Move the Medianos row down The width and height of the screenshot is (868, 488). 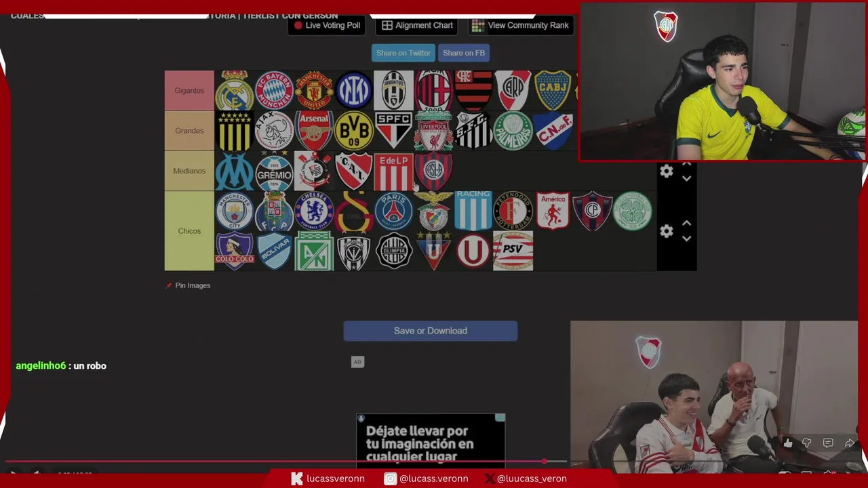coord(686,179)
